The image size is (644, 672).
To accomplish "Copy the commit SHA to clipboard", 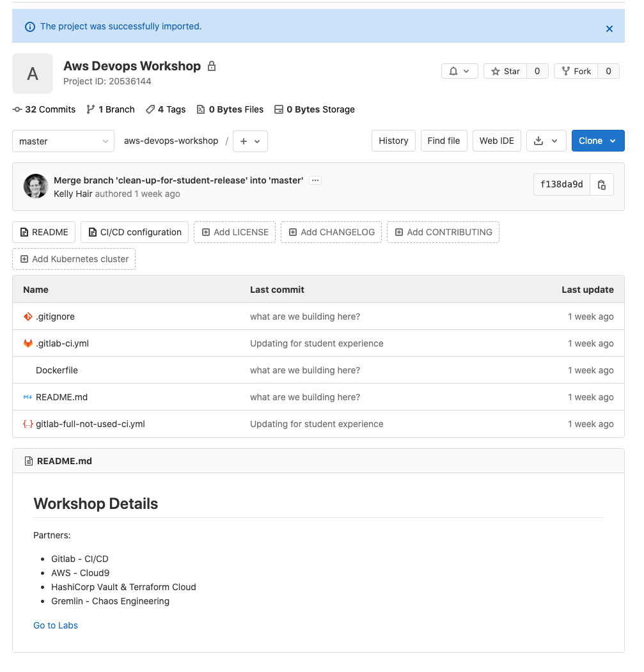I will pos(602,184).
